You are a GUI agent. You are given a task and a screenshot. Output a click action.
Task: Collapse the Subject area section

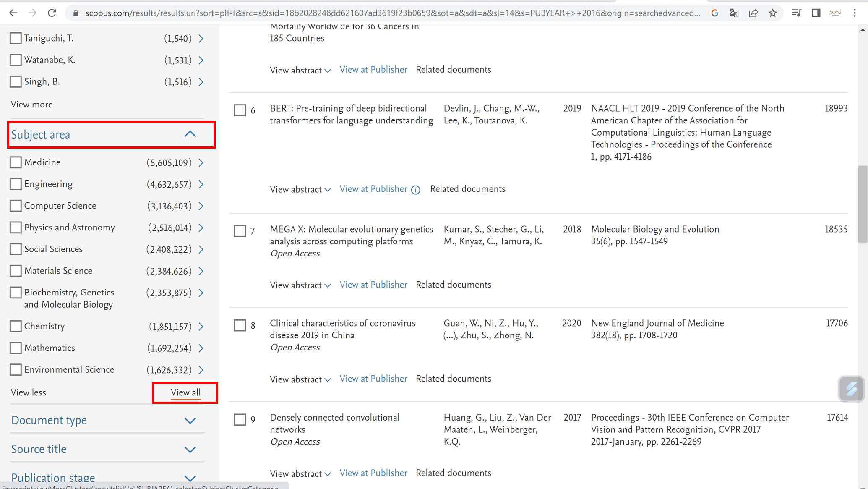pyautogui.click(x=190, y=134)
